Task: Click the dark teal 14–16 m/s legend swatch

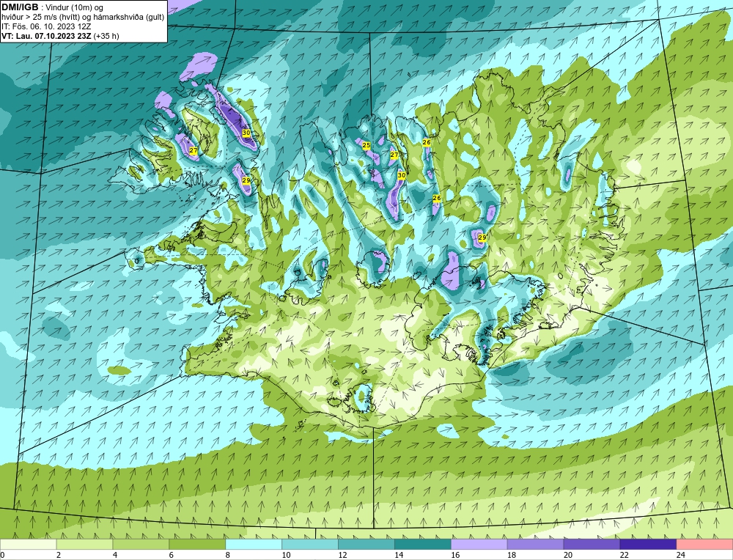Action: pyautogui.click(x=423, y=544)
